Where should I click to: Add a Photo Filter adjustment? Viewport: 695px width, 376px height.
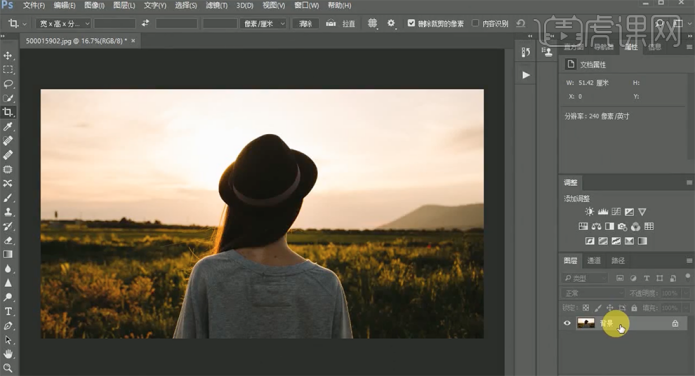point(622,227)
